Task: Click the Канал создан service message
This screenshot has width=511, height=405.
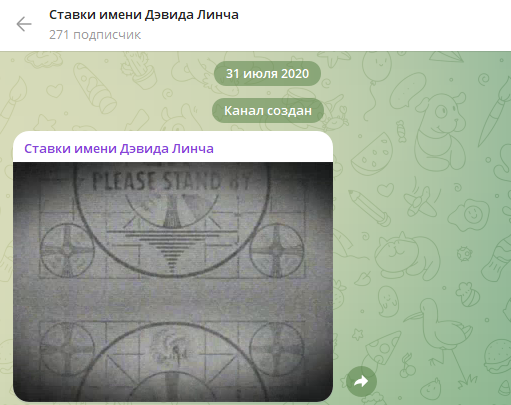Action: click(x=268, y=111)
